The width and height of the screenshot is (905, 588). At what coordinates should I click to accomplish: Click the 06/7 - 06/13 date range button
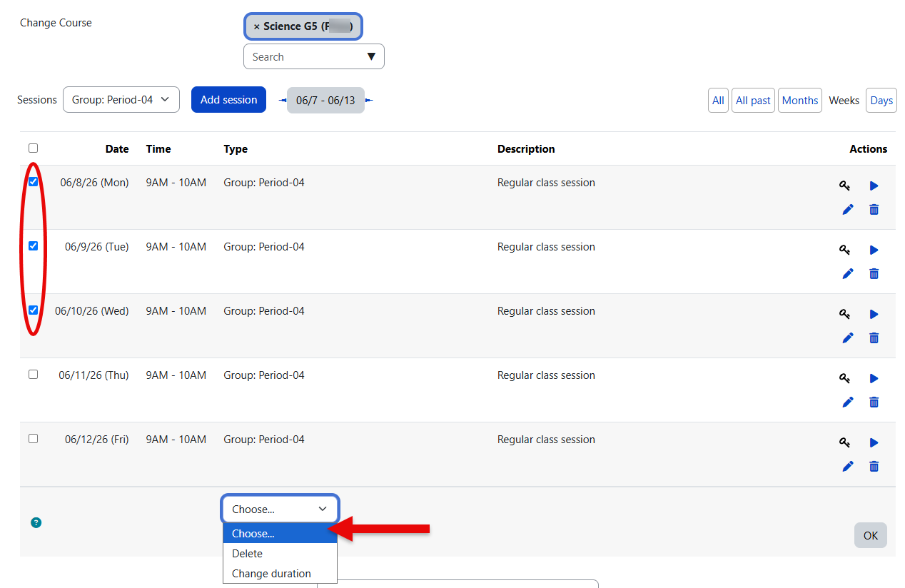[325, 100]
